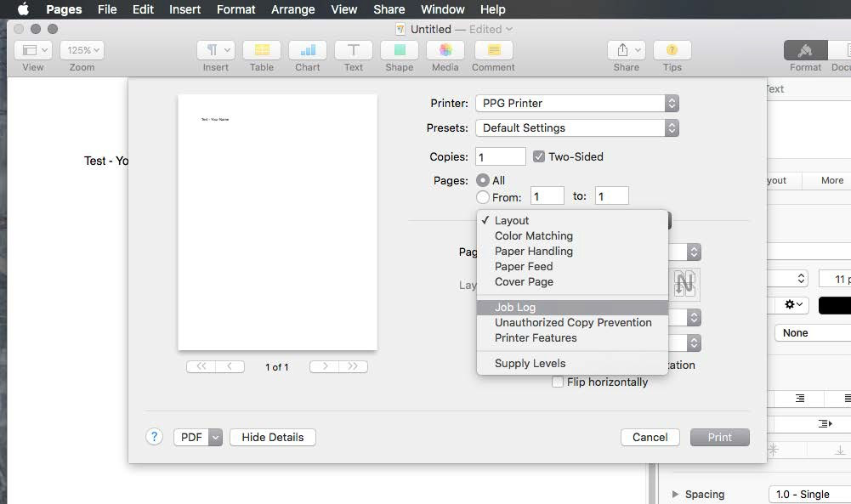Viewport: 851px width, 504px height.
Task: Add a Comment from the toolbar
Action: coord(493,50)
